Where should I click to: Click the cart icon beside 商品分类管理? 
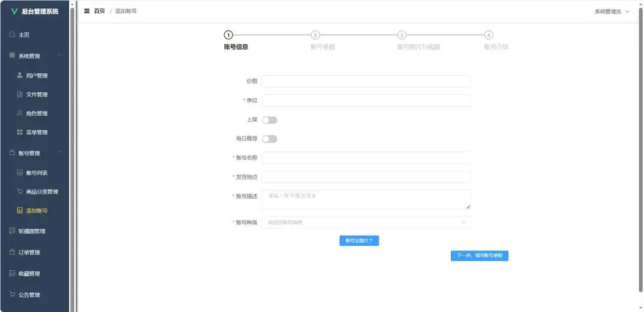click(x=20, y=191)
